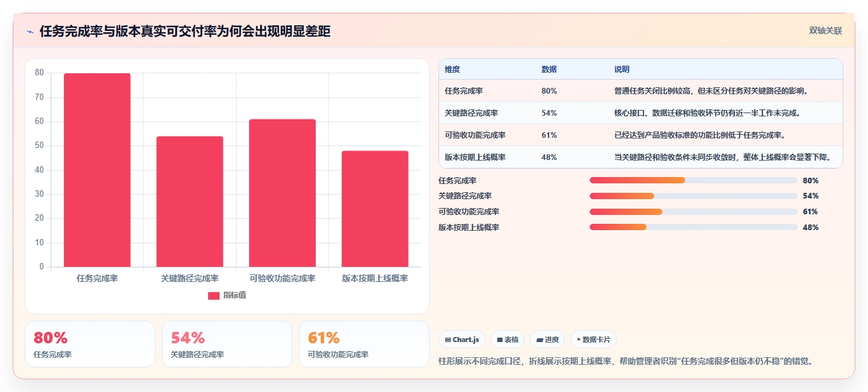
Task: Click the 双轴关联 label in header
Action: tap(826, 31)
